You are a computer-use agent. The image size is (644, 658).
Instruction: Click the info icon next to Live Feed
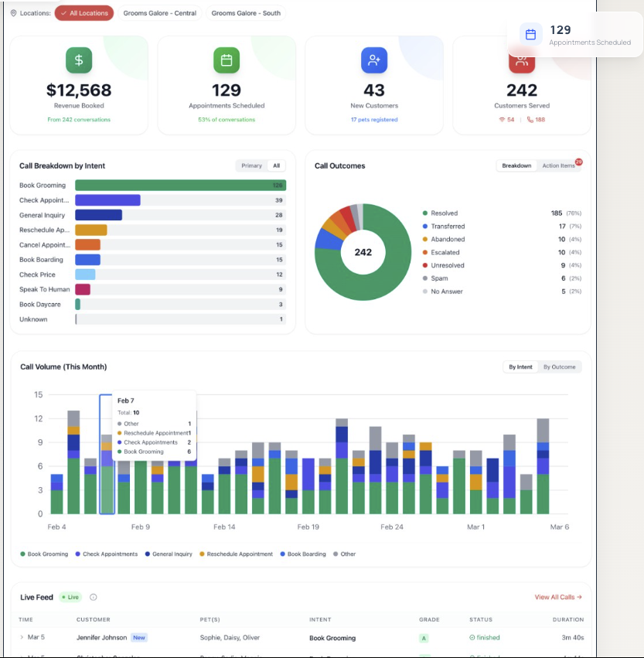pos(93,597)
